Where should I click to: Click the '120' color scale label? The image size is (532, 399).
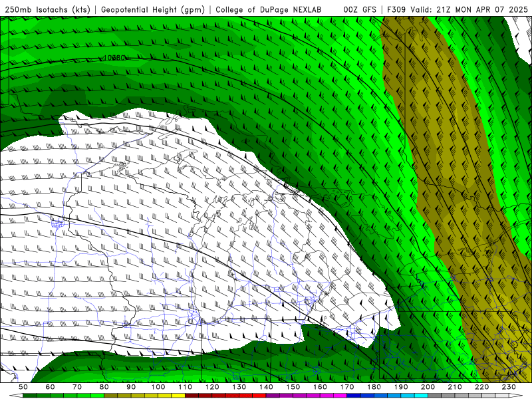pos(212,387)
